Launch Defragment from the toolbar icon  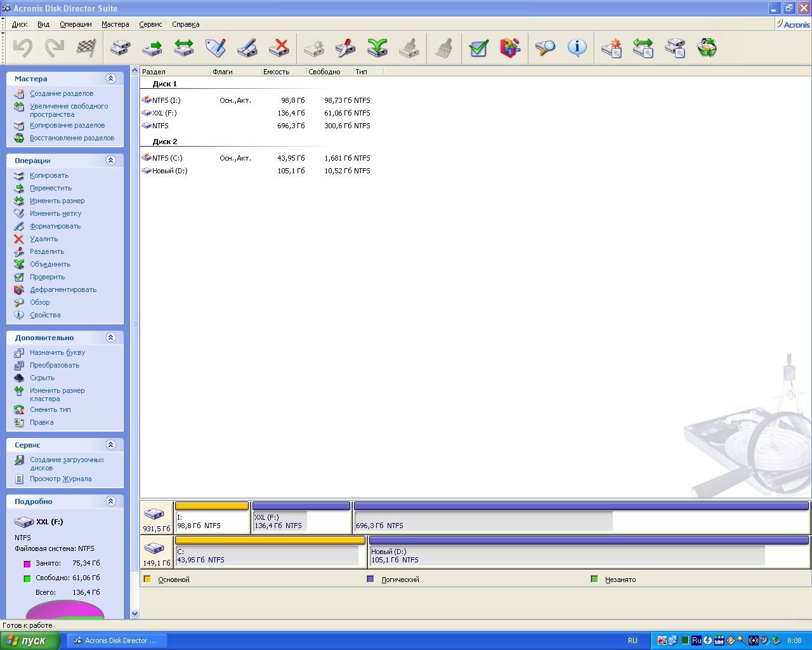511,48
